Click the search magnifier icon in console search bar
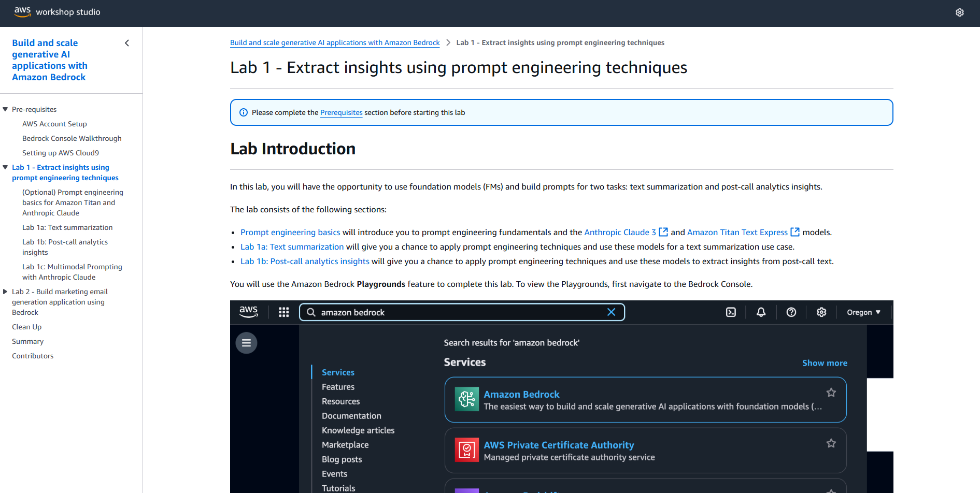The height and width of the screenshot is (493, 980). [x=311, y=312]
